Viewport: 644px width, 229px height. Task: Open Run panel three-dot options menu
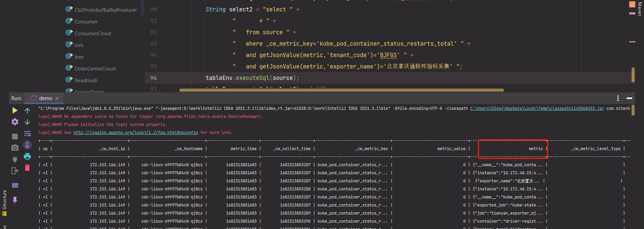click(x=618, y=98)
